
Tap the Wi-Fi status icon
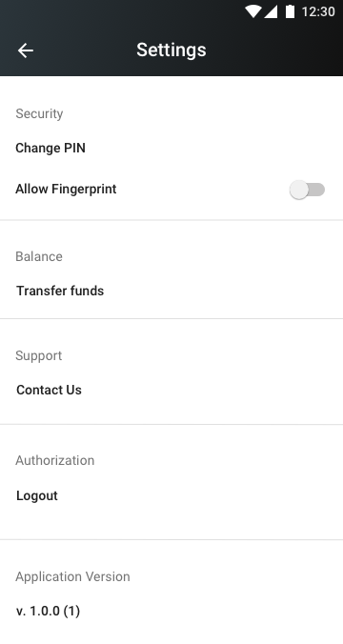click(253, 11)
